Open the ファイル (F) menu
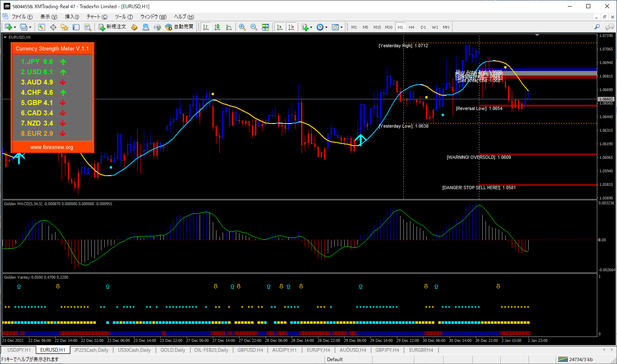The width and height of the screenshot is (617, 364). [22, 17]
